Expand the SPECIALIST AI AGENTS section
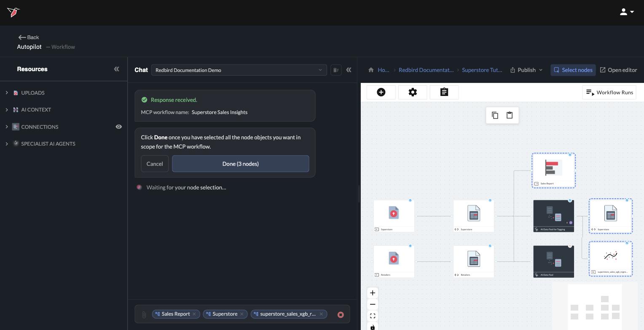 pos(7,144)
